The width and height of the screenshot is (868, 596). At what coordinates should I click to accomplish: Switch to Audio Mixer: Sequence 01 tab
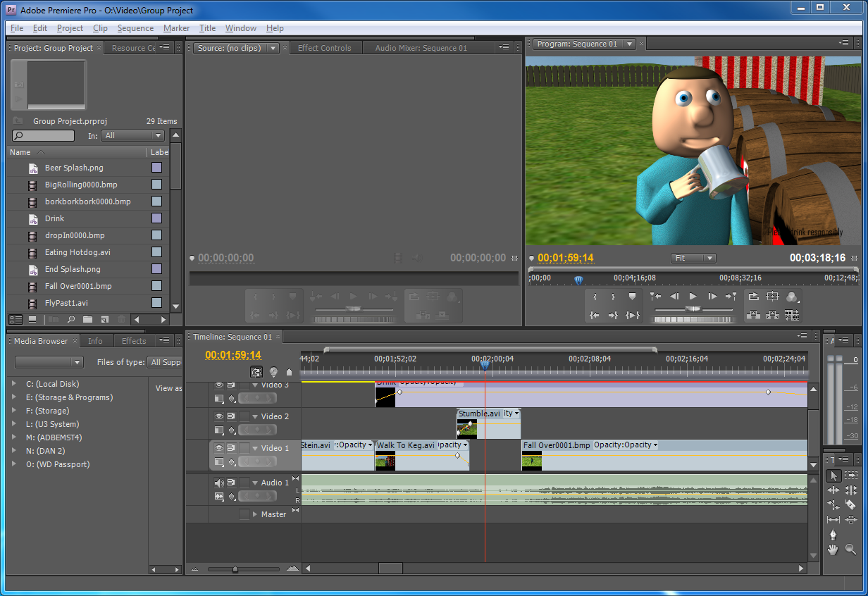click(421, 48)
